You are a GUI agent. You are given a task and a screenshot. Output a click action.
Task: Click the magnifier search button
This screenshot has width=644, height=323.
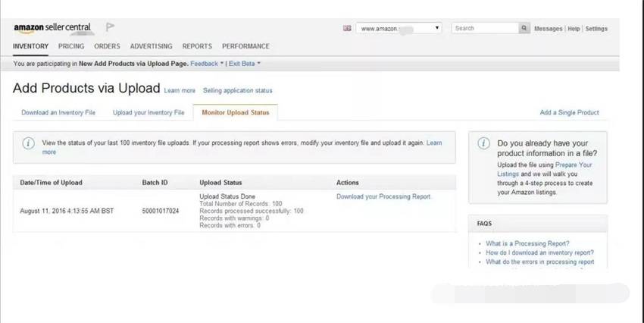pos(524,28)
